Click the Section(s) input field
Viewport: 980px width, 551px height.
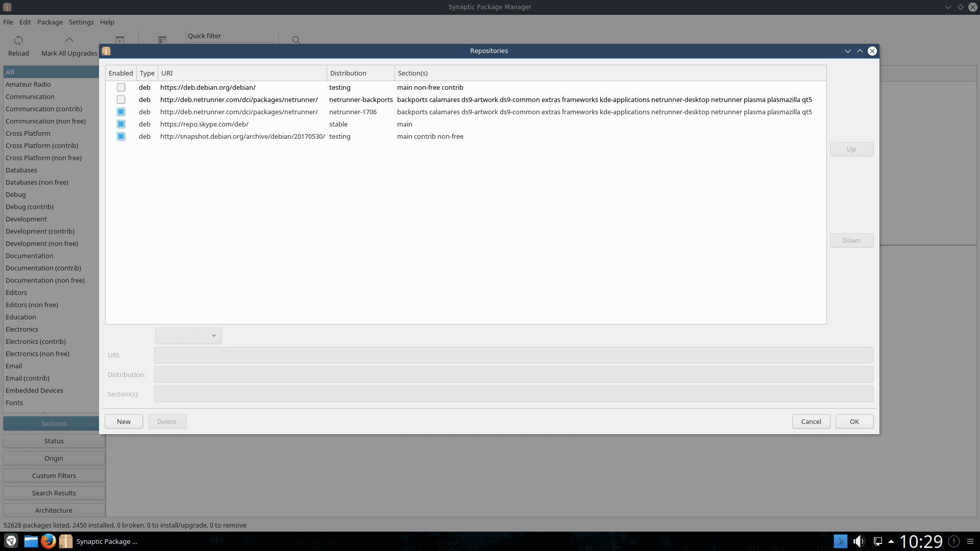513,394
